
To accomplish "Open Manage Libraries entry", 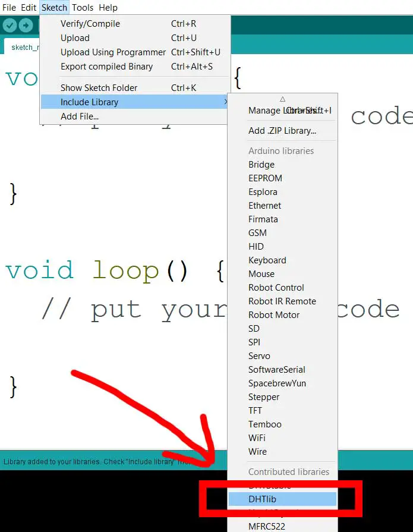I will [x=282, y=111].
